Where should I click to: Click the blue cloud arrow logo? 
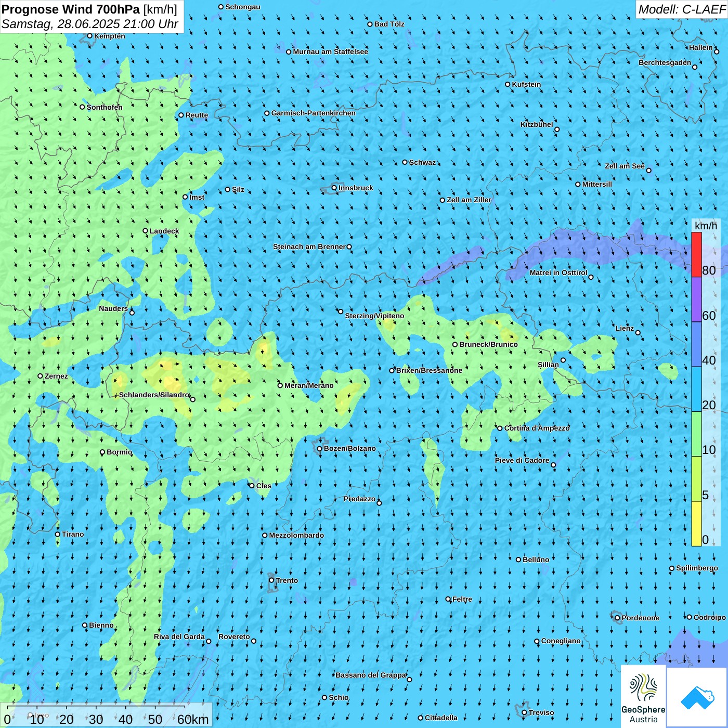[x=697, y=697]
